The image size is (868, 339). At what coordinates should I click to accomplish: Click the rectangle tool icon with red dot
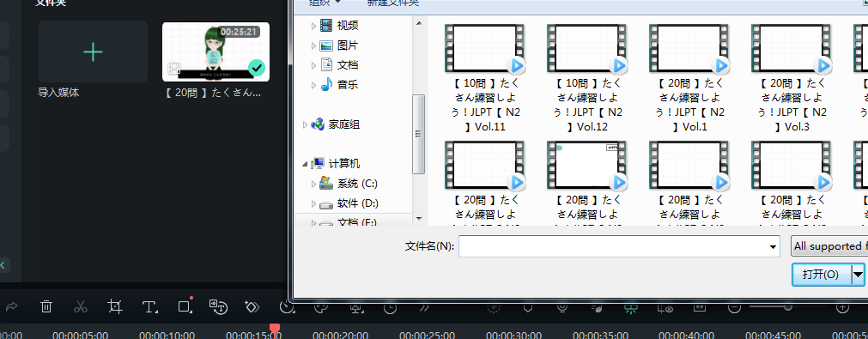(184, 306)
